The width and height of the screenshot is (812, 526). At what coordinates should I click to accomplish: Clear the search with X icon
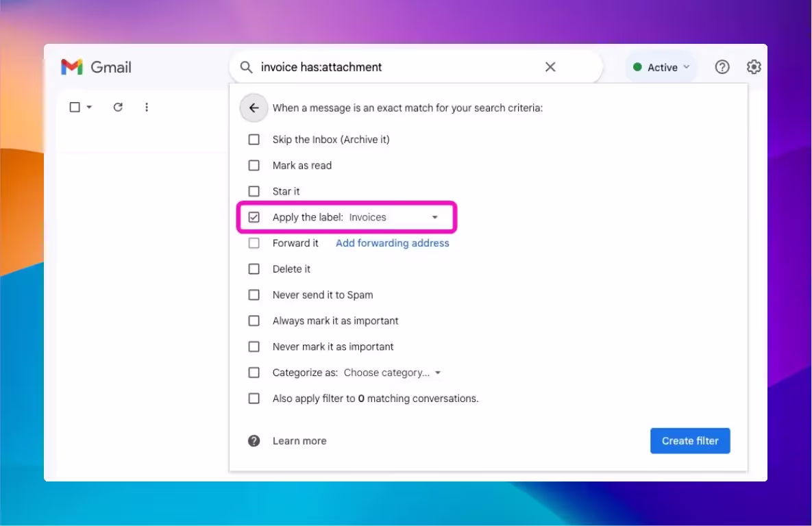point(550,67)
